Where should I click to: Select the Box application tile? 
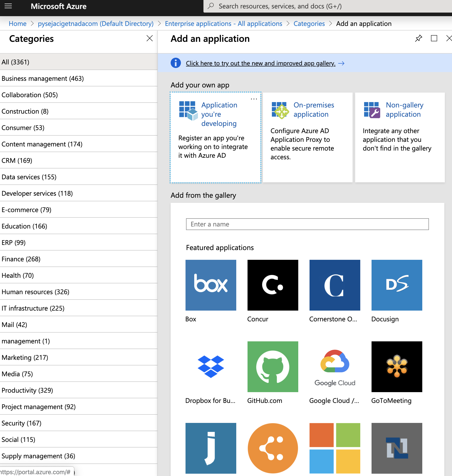tap(211, 285)
